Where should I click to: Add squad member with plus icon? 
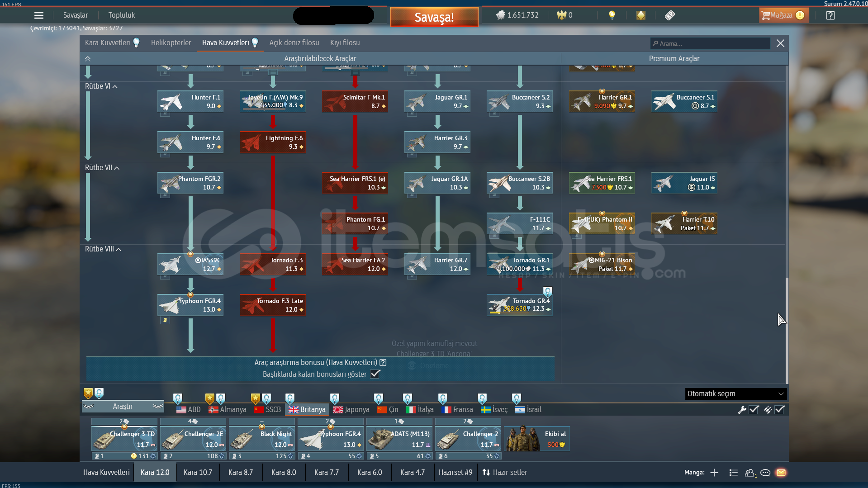click(x=714, y=473)
